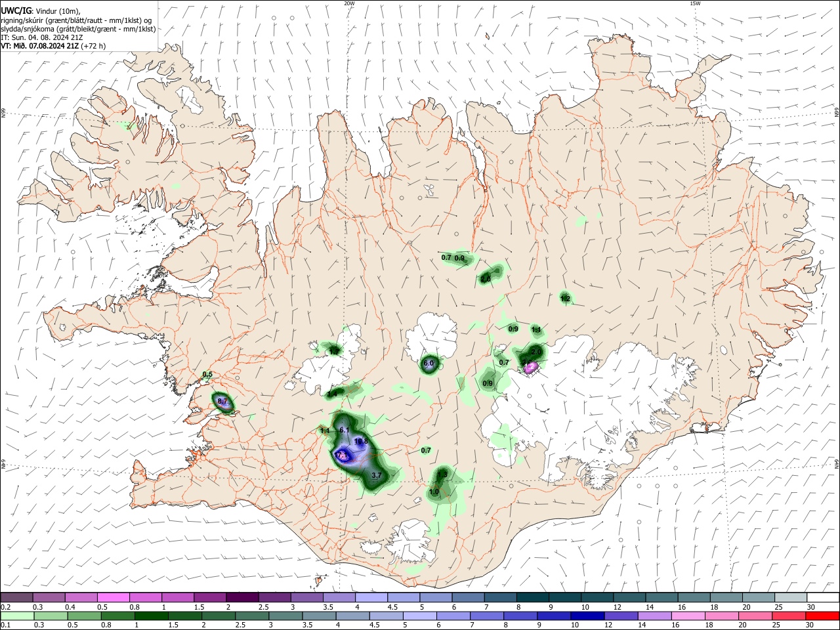Image resolution: width=840 pixels, height=630 pixels.
Task: Select top legend swatch between 0.2 and 0.3
Action: pos(17,597)
